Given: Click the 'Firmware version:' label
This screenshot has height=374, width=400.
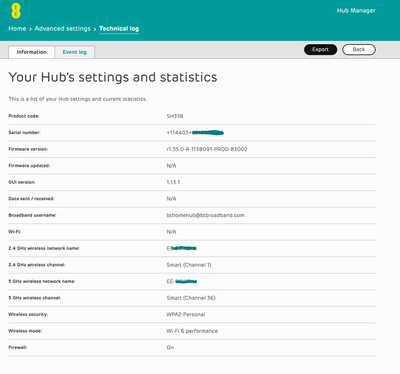Looking at the screenshot, I should (x=28, y=149).
